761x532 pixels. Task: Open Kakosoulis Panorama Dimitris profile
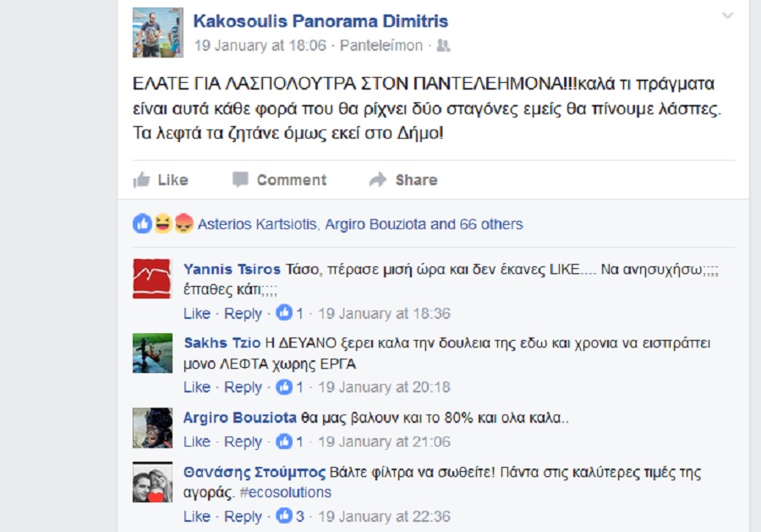coord(320,21)
